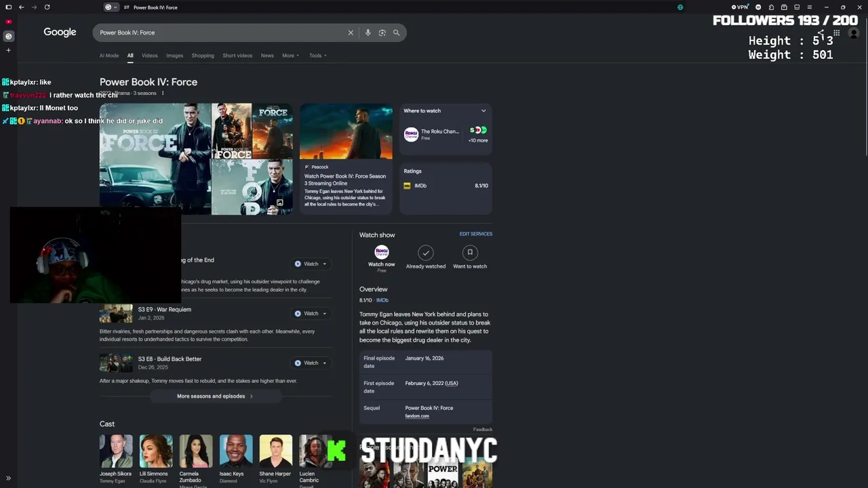Open Joseph Sikora cast card
Image resolution: width=868 pixels, height=488 pixels.
(x=116, y=460)
